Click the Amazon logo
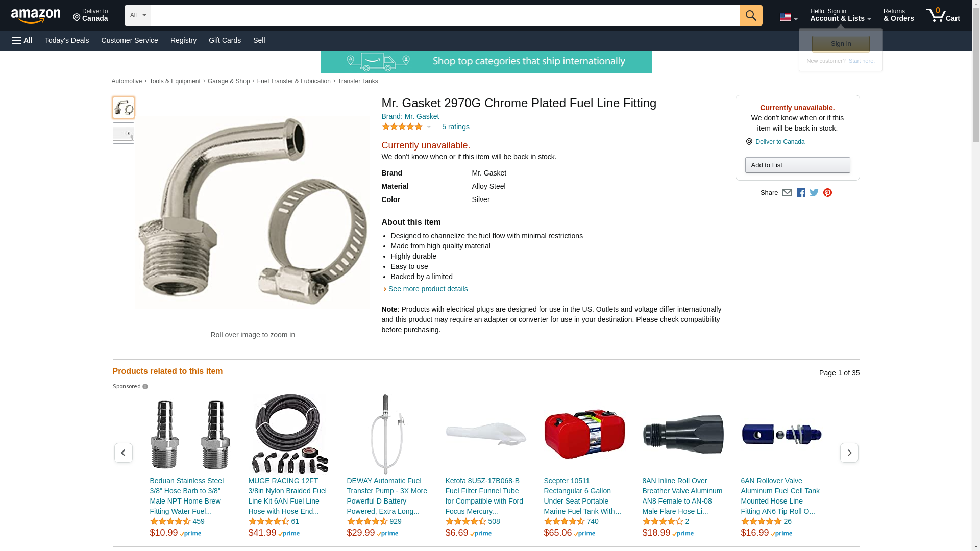Viewport: 980px width, 551px height. tap(36, 16)
